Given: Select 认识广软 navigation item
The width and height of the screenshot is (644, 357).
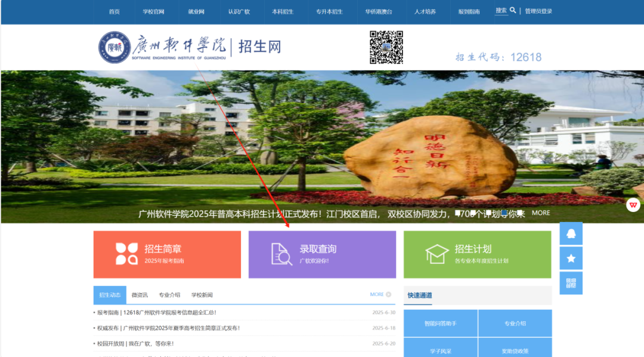Looking at the screenshot, I should point(239,11).
